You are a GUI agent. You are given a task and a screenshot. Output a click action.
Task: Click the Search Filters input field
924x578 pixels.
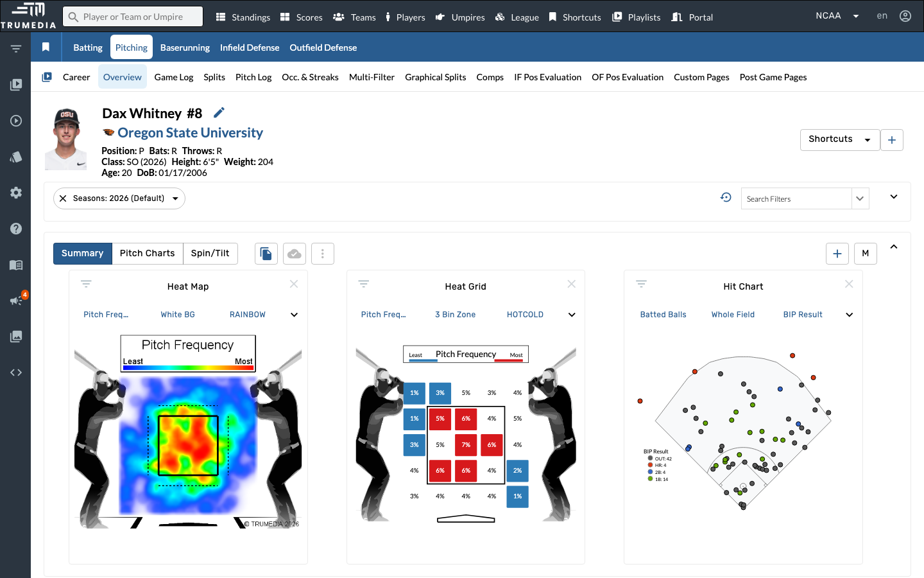[796, 198]
